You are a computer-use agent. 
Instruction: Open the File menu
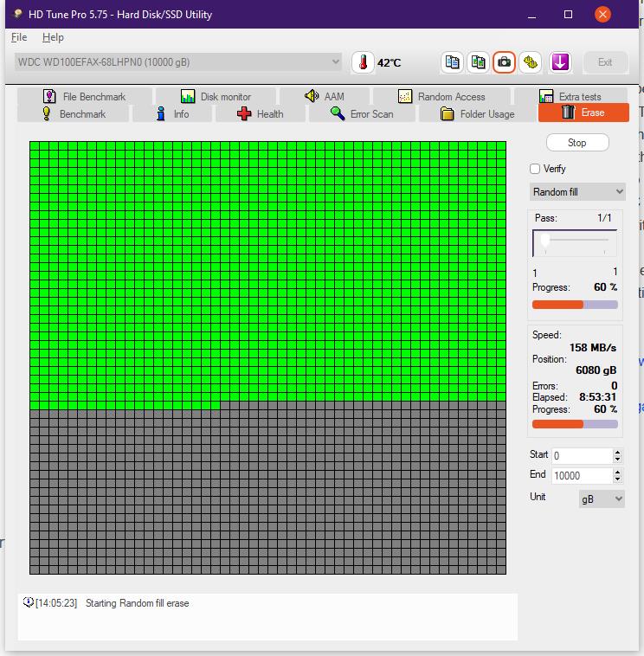[19, 37]
